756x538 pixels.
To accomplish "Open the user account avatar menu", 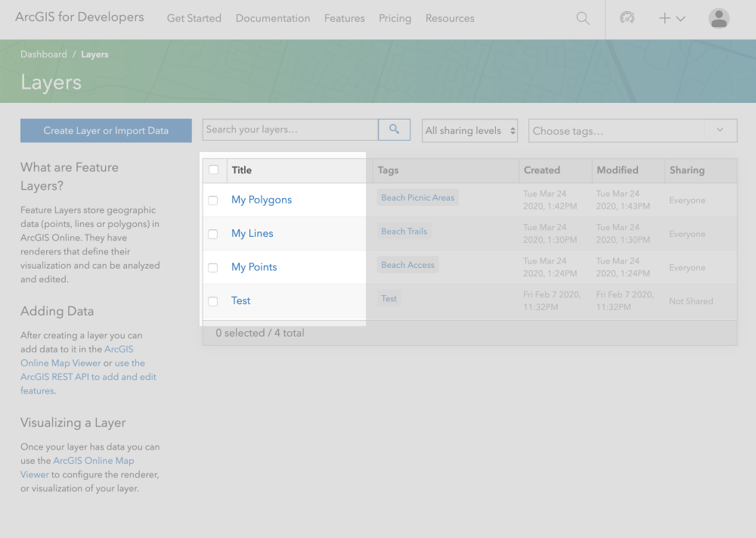I will tap(718, 17).
